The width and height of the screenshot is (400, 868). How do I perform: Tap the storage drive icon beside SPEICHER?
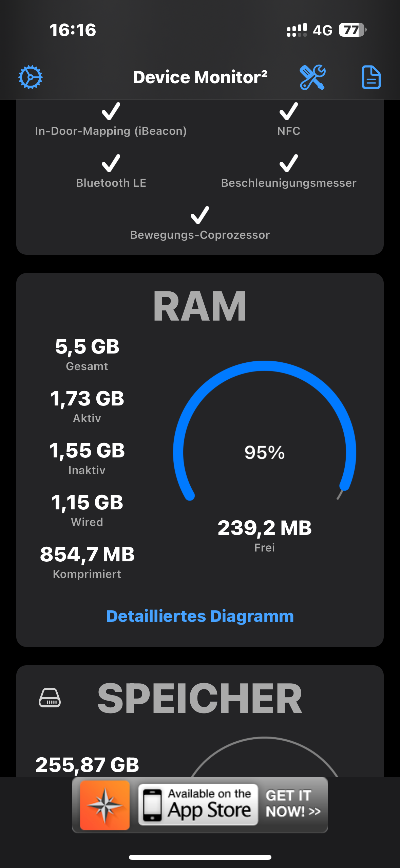[50, 698]
